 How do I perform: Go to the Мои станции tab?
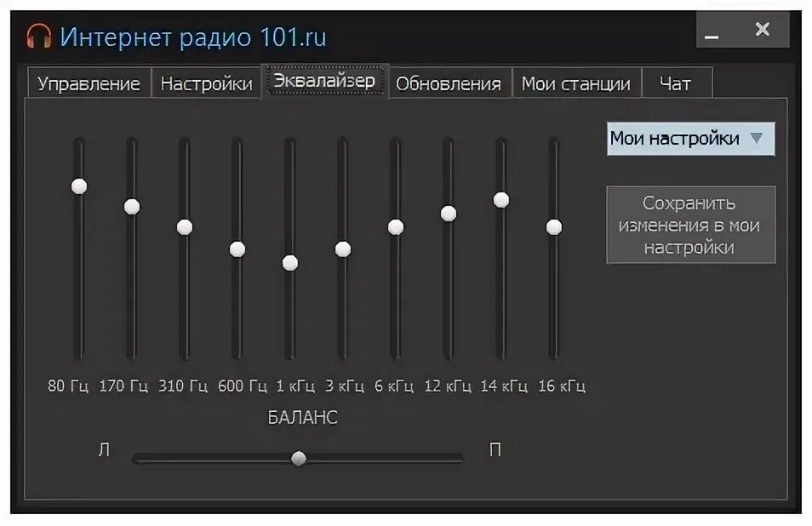pos(576,83)
